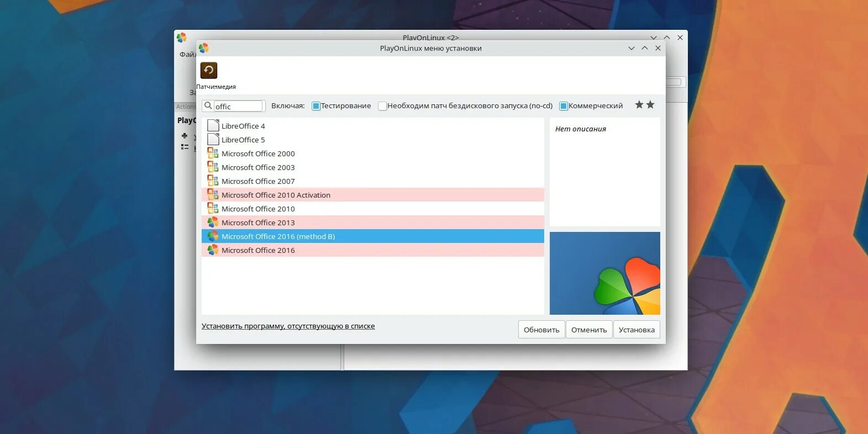Minimize the install menu dialog
This screenshot has height=434, width=868.
click(x=632, y=48)
